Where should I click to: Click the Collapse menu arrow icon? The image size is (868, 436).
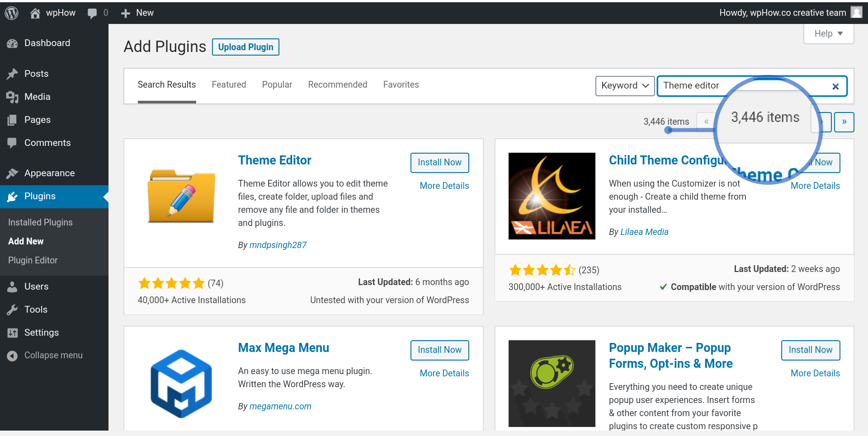pyautogui.click(x=12, y=356)
